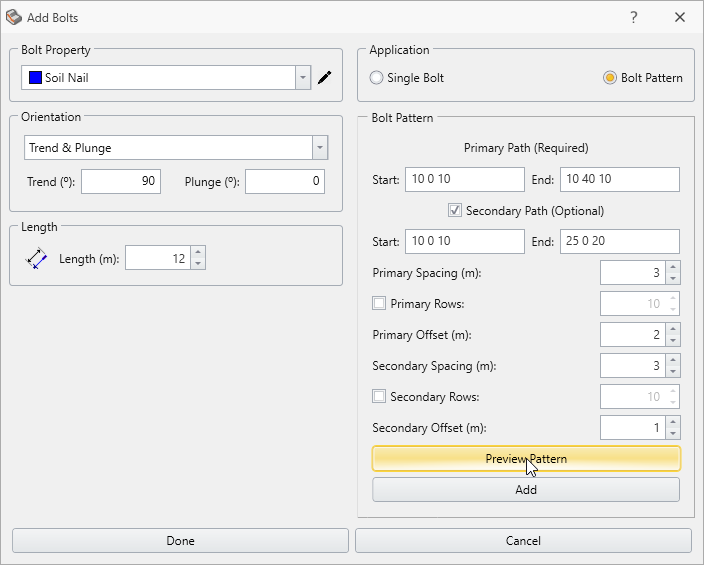Enable the Secondary Rows checkbox
Image resolution: width=704 pixels, height=565 pixels.
379,396
